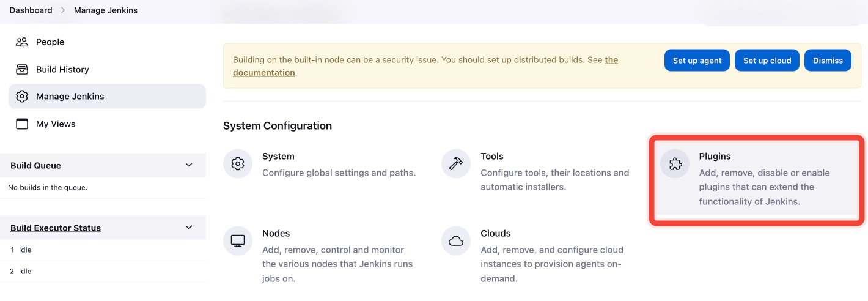Open My Views in sidebar
The width and height of the screenshot is (868, 301).
(107, 124)
